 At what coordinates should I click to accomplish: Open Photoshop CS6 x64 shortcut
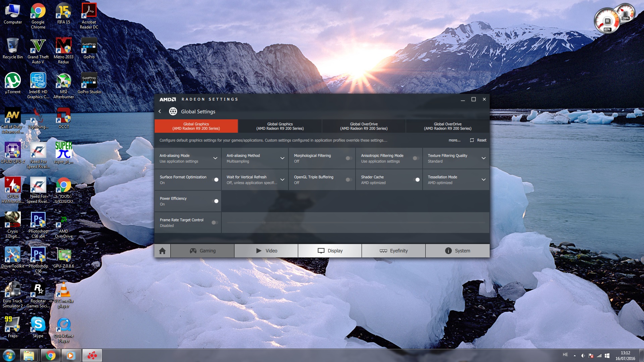tap(38, 225)
